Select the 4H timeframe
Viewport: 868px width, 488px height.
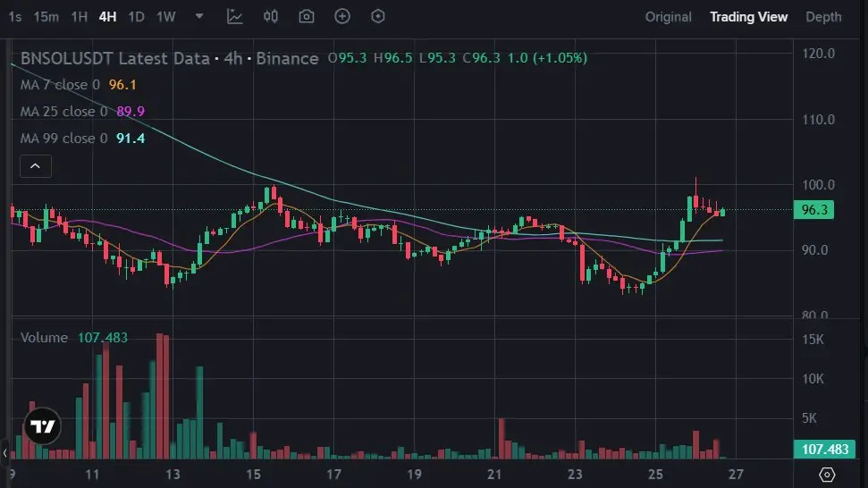107,17
